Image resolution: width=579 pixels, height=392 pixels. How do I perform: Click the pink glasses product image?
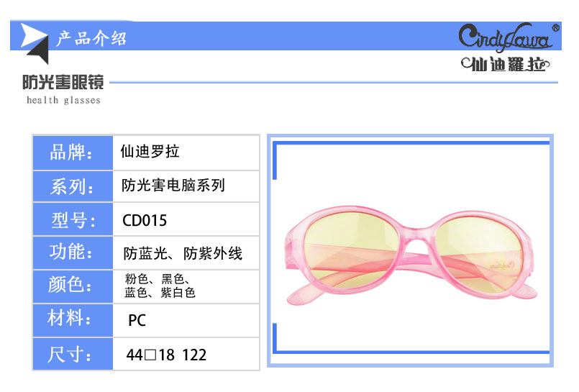(x=411, y=255)
